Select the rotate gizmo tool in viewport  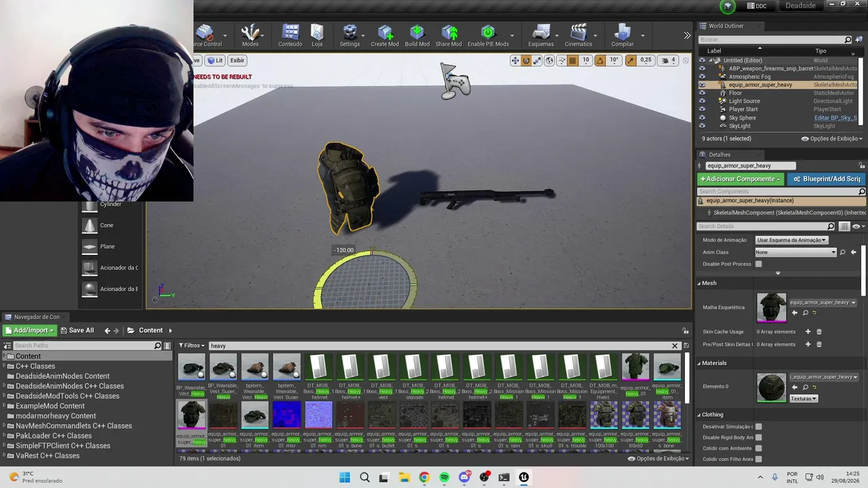coord(526,60)
